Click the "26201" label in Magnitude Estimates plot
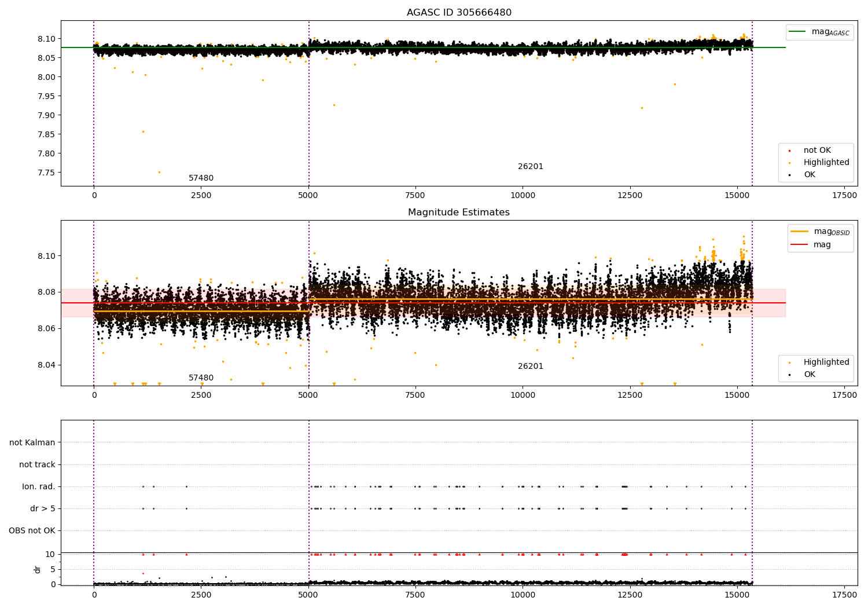Image resolution: width=868 pixels, height=608 pixels. 531,367
